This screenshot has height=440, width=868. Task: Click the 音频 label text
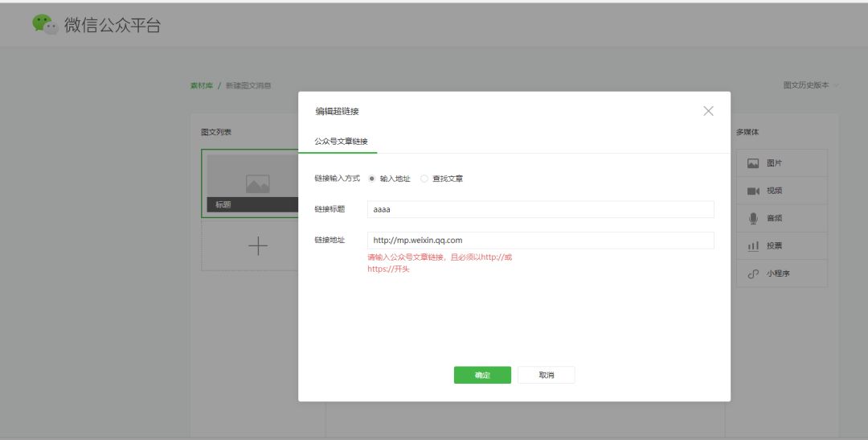point(774,218)
